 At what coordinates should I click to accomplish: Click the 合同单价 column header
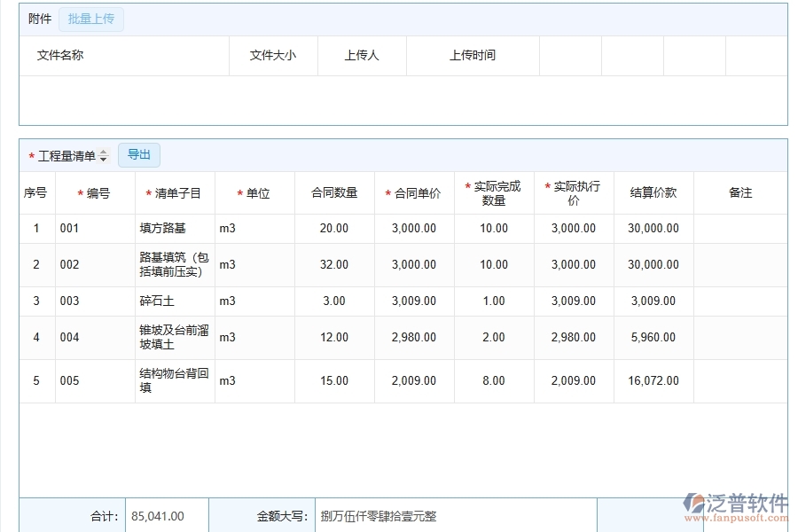click(x=415, y=192)
